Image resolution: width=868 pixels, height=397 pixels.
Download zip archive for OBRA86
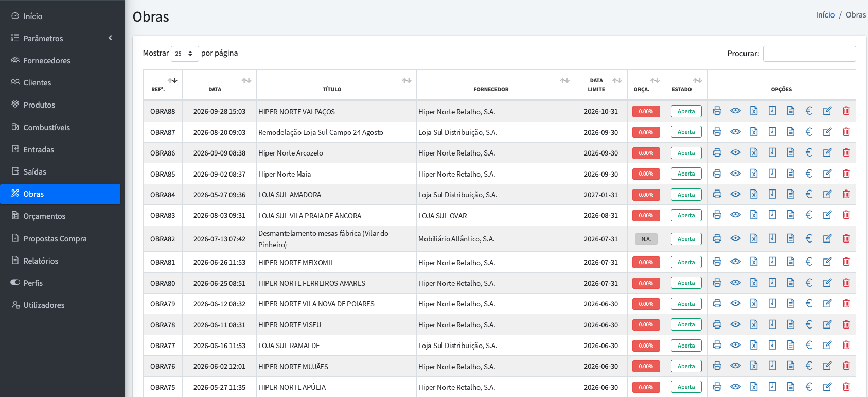click(x=772, y=152)
